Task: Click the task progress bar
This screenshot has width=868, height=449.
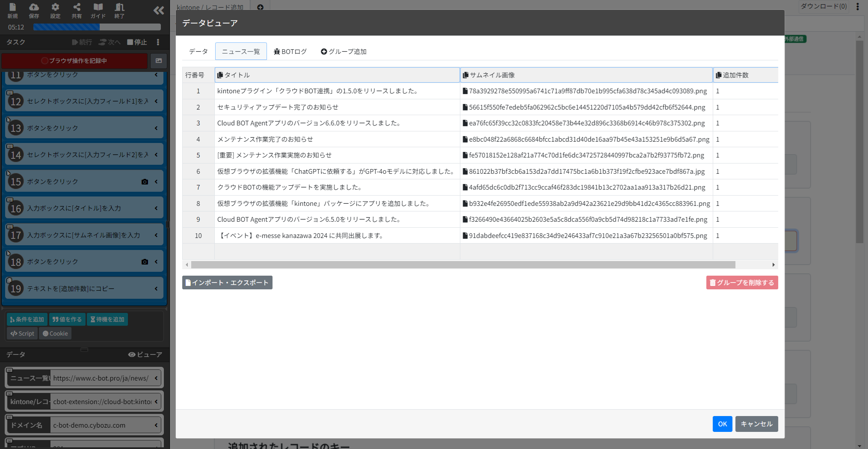Action: tap(97, 27)
